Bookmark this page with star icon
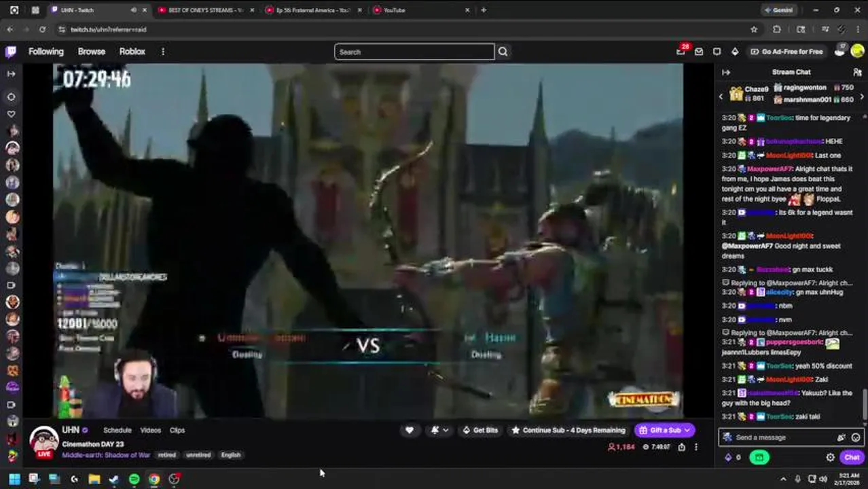The width and height of the screenshot is (868, 489). [754, 30]
